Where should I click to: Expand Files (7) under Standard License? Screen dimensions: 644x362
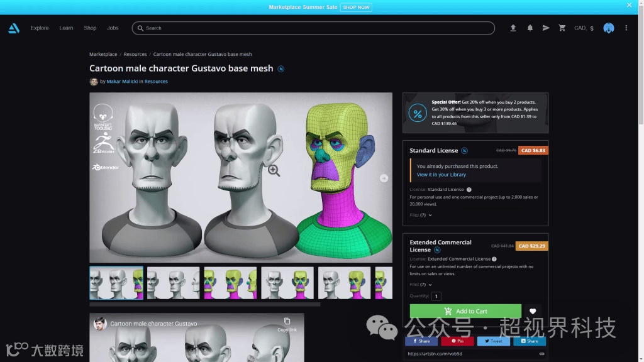[x=421, y=215]
